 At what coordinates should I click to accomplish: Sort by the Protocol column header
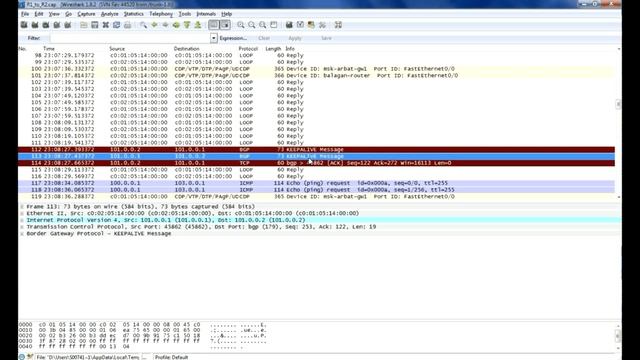coord(248,49)
